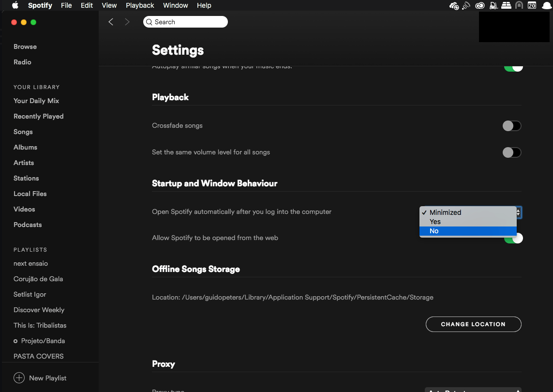Screen dimensions: 553x392
Task: Enable the Crossfade songs toggle
Action: [511, 125]
